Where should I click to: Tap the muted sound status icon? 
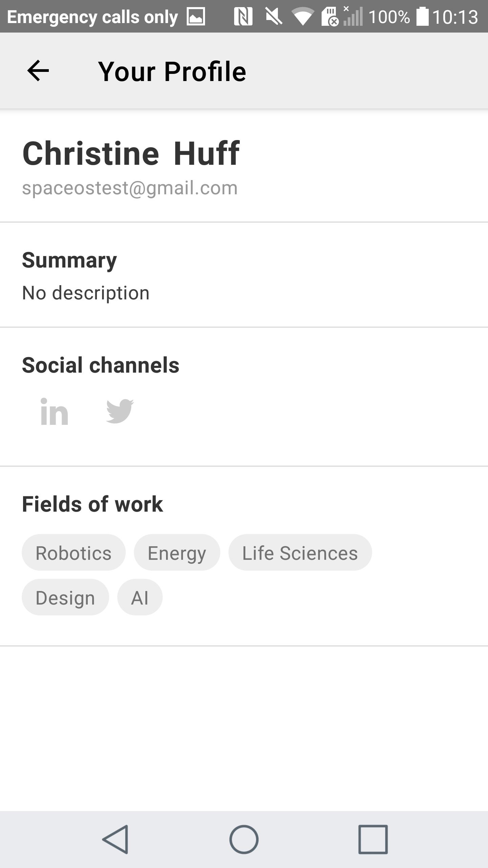(x=274, y=17)
